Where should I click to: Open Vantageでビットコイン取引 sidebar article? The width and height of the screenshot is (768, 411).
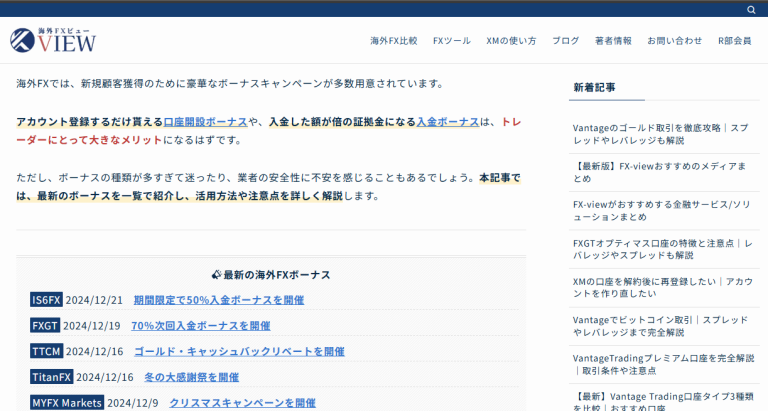(660, 325)
